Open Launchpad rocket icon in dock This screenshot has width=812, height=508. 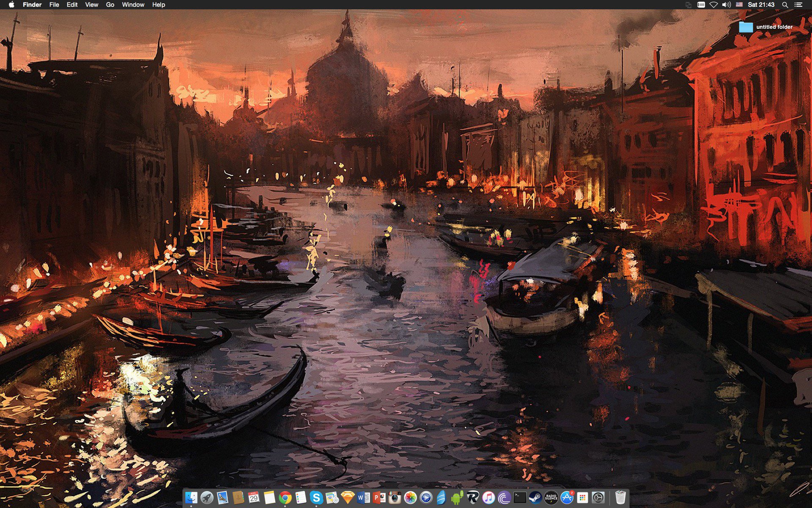[207, 498]
